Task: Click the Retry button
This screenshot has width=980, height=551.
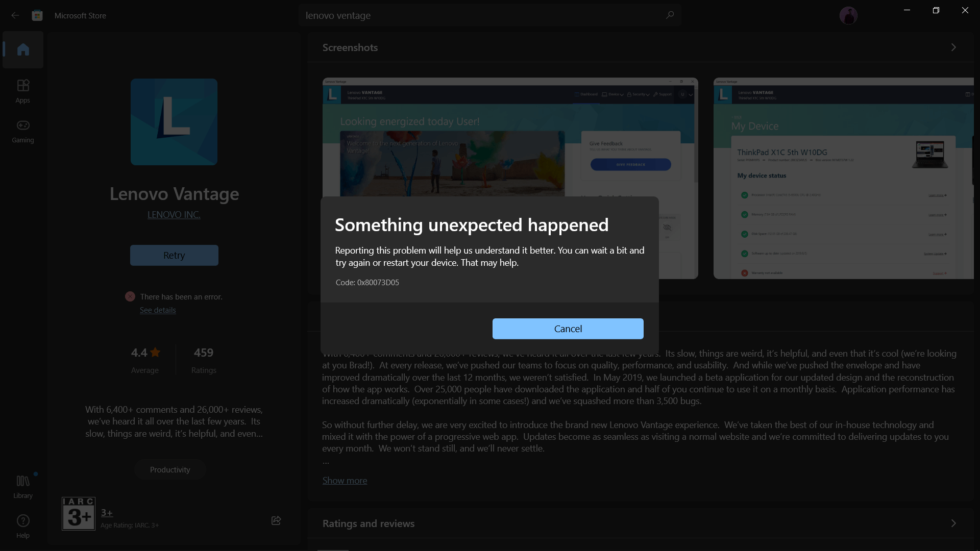Action: point(174,255)
